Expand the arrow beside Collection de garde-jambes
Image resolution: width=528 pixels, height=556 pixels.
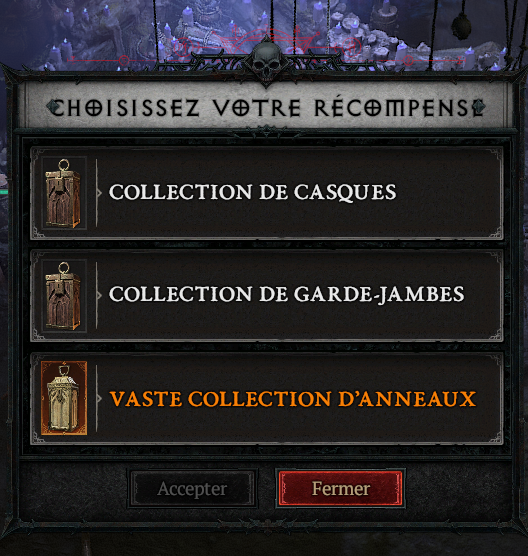tap(100, 295)
